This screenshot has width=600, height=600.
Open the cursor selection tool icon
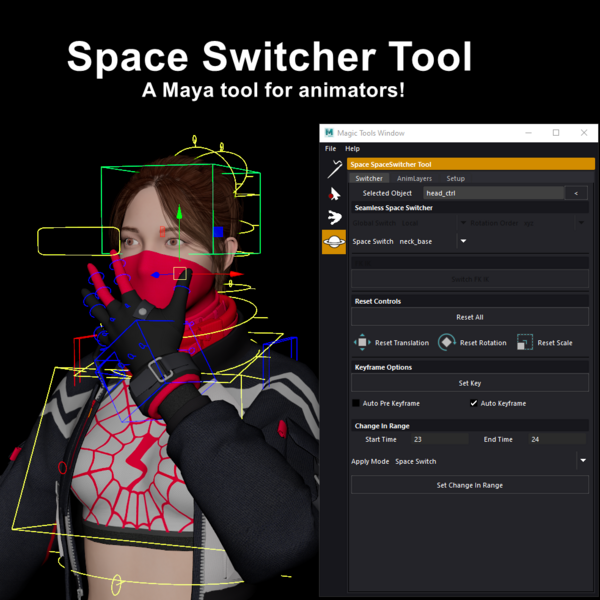tap(334, 194)
